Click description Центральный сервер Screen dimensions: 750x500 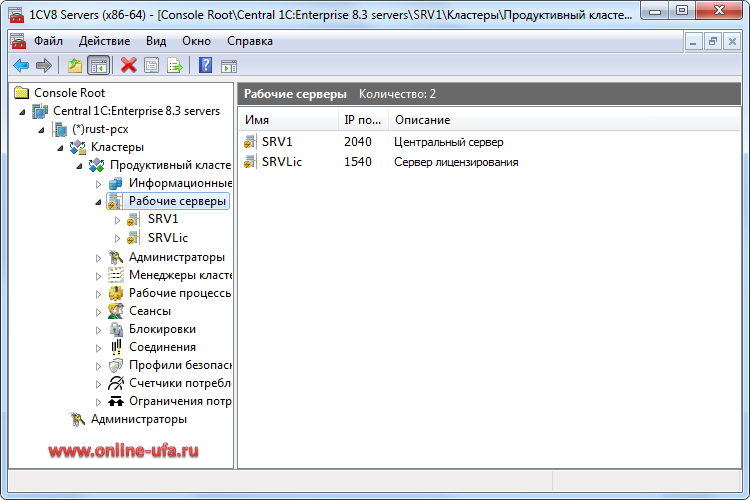[x=449, y=142]
